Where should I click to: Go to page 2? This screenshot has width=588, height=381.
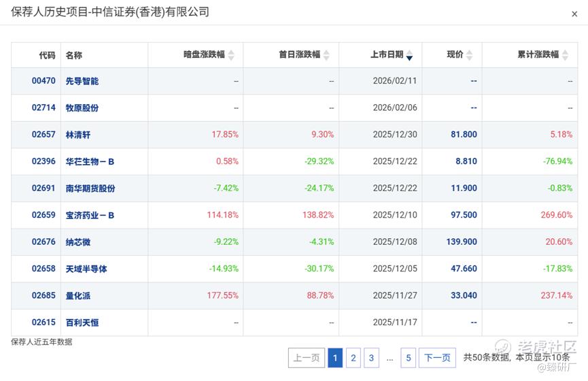click(x=353, y=358)
